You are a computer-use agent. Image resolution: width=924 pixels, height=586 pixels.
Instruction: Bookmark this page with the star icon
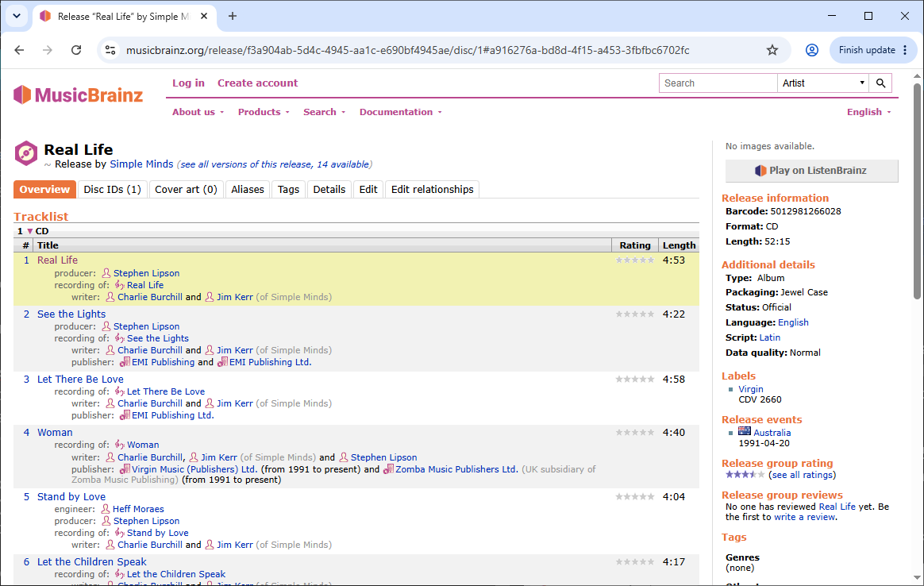pos(772,50)
